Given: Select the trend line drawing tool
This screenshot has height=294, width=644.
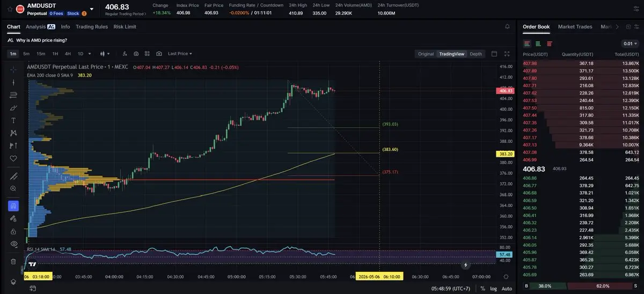Looking at the screenshot, I should point(13,82).
